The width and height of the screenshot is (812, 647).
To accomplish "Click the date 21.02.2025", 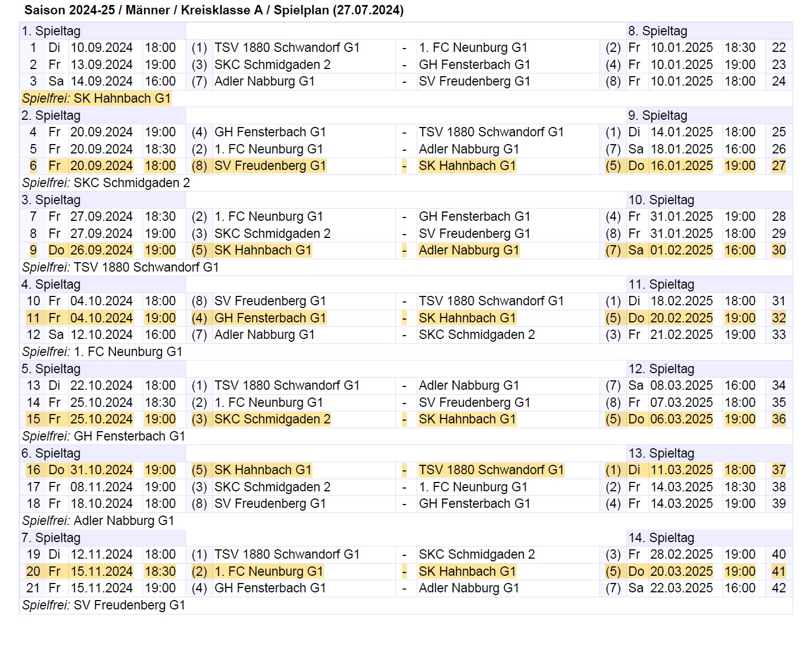I will pyautogui.click(x=682, y=335).
